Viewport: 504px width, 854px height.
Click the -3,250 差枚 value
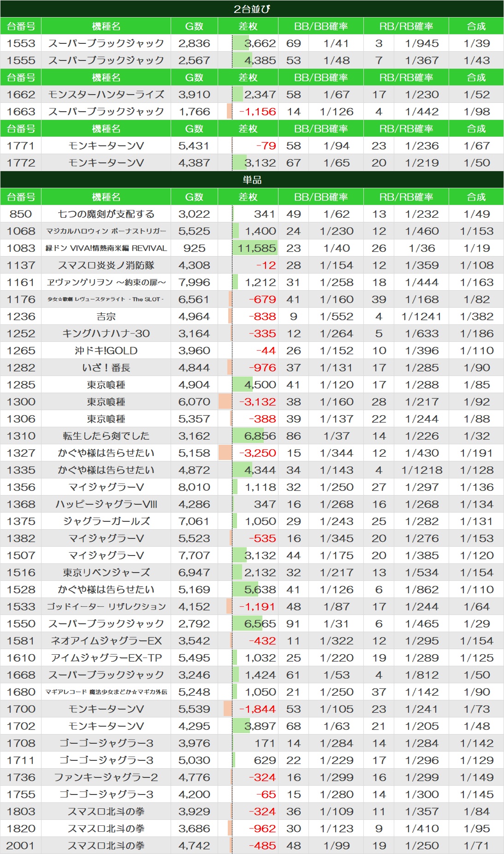click(257, 453)
